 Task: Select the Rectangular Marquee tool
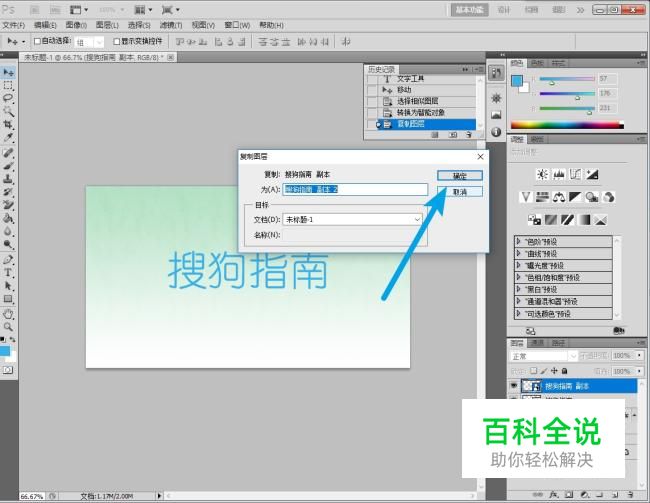click(x=8, y=85)
